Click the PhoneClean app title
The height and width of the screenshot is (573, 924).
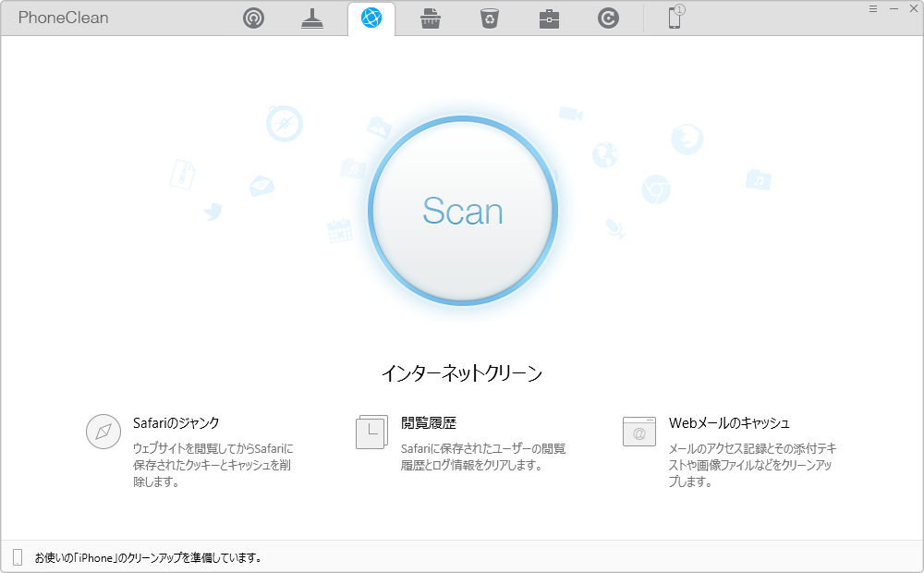63,18
